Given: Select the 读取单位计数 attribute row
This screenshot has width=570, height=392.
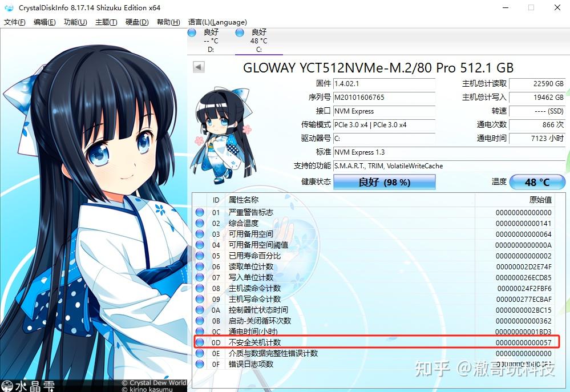Looking at the screenshot, I should pos(374,266).
